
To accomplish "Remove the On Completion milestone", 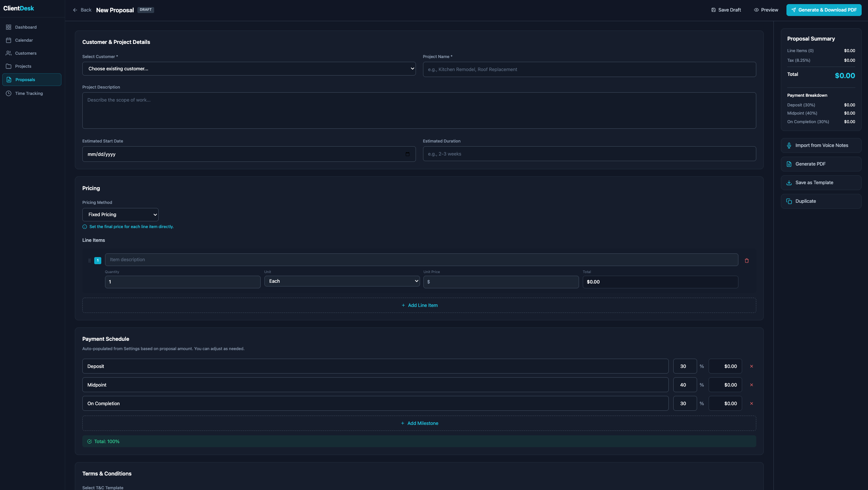I will coord(751,403).
